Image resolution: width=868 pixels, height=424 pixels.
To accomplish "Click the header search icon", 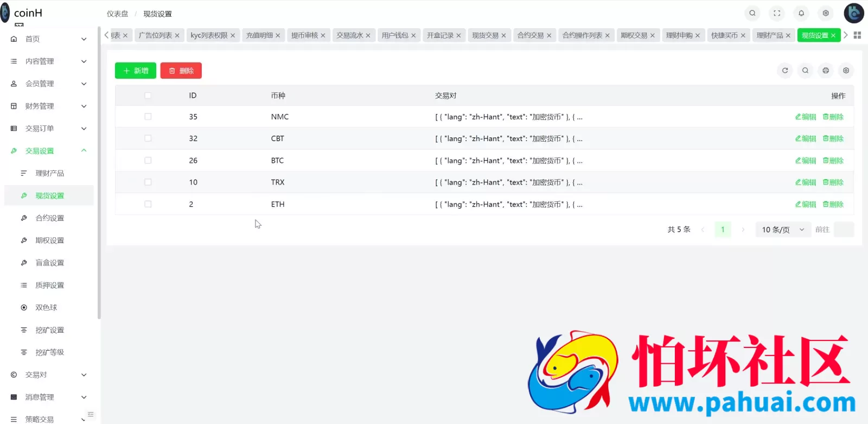I will tap(752, 13).
